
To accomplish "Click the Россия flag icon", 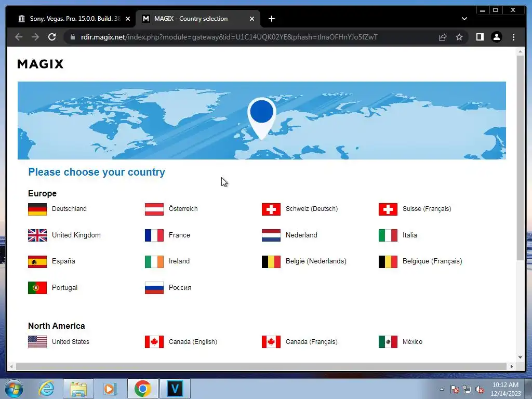I will [154, 288].
